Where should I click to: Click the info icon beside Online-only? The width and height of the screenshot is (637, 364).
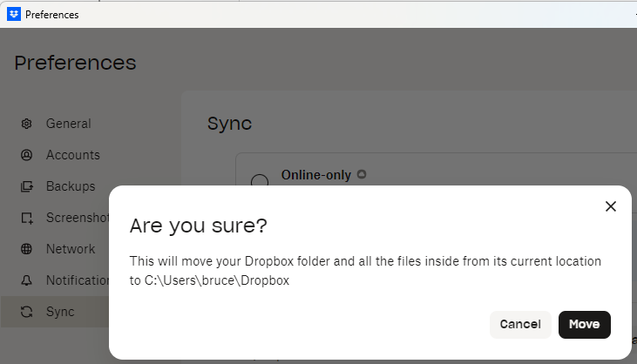362,174
